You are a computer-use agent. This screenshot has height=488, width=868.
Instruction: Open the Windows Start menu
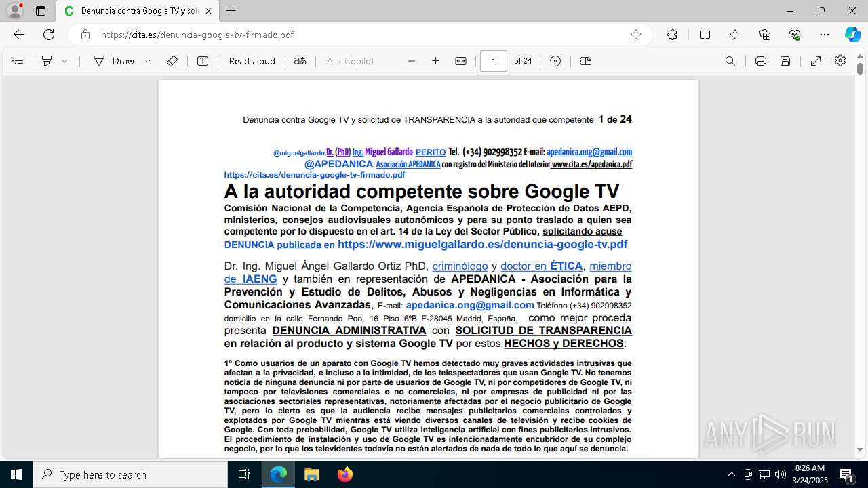[16, 474]
